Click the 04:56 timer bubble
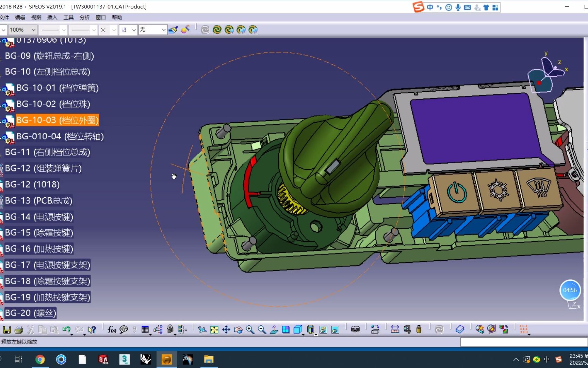 click(570, 290)
